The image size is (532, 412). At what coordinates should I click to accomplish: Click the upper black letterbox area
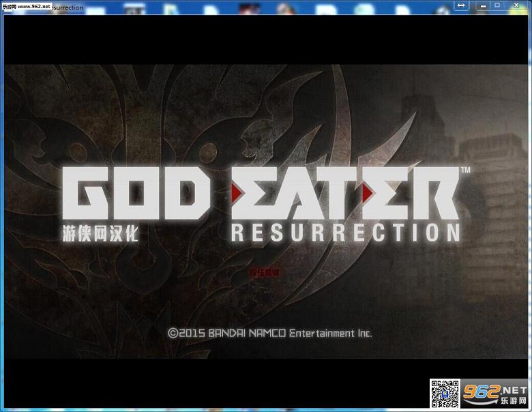point(266,40)
